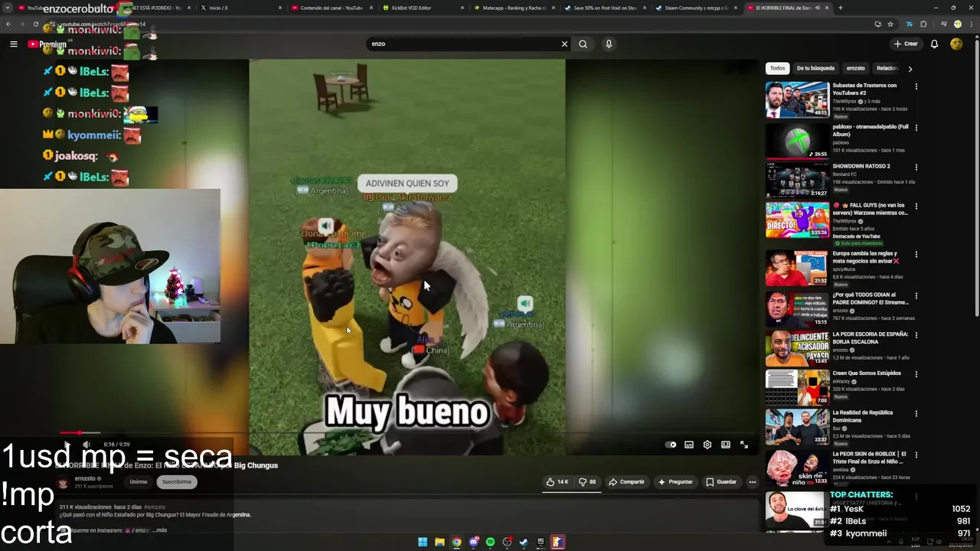
Task: Open options for 'SHOWDOWN RATOSO 2'
Action: 916,167
